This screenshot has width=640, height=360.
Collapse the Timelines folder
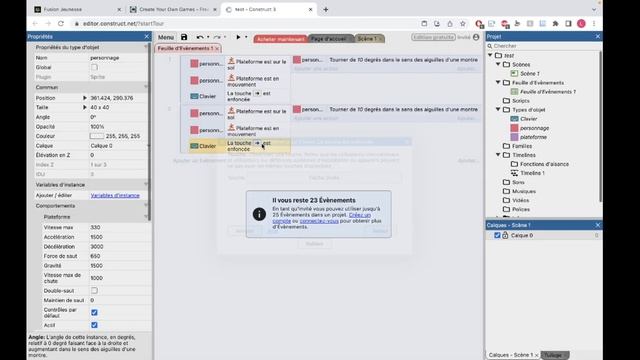coord(498,155)
